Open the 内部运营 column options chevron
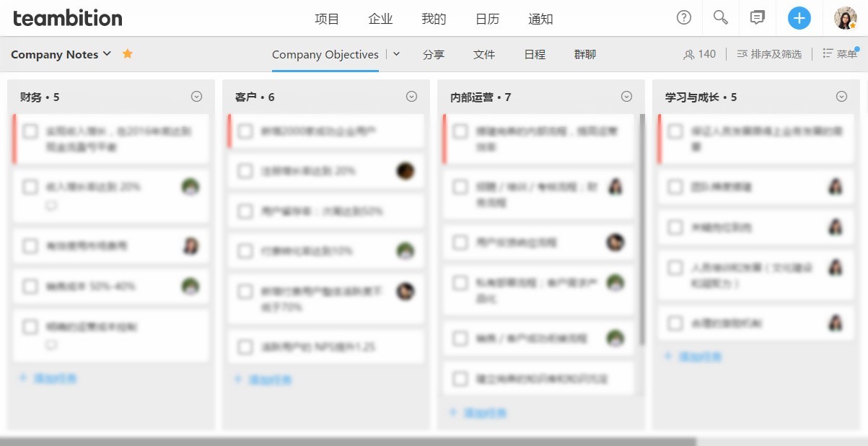 click(626, 97)
